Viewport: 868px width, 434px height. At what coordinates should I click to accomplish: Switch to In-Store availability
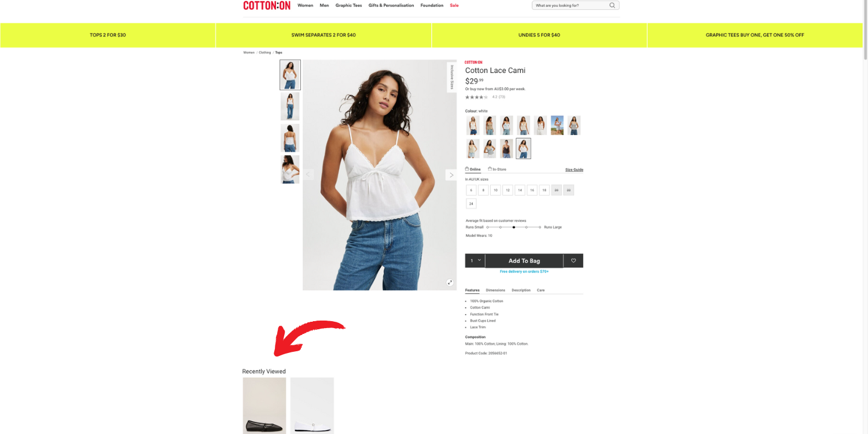(x=497, y=169)
